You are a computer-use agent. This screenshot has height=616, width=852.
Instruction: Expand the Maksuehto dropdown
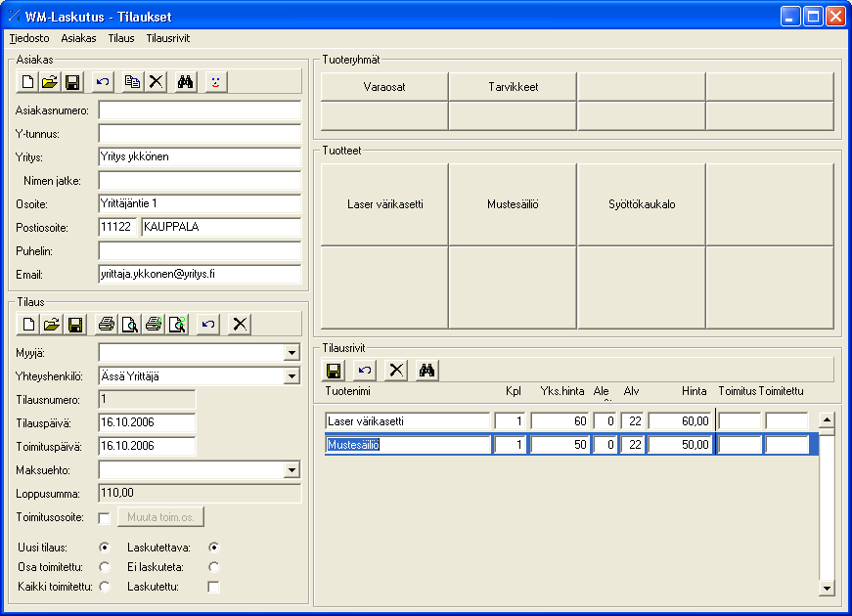[x=291, y=470]
